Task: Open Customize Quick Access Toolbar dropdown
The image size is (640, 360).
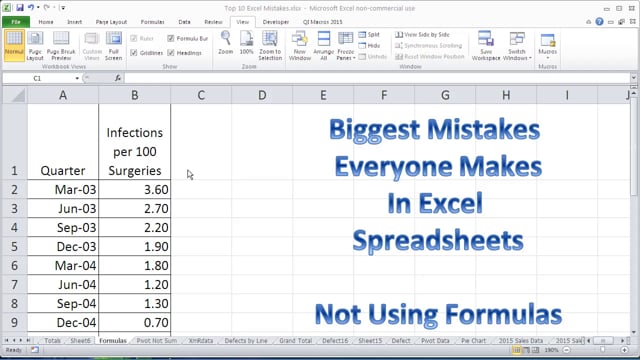Action: tap(63, 8)
